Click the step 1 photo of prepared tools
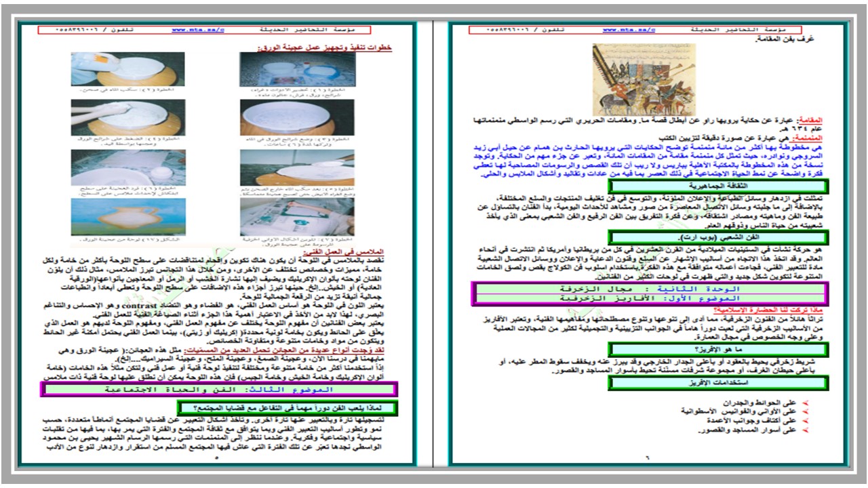This screenshot has width=868, height=488. 298,69
